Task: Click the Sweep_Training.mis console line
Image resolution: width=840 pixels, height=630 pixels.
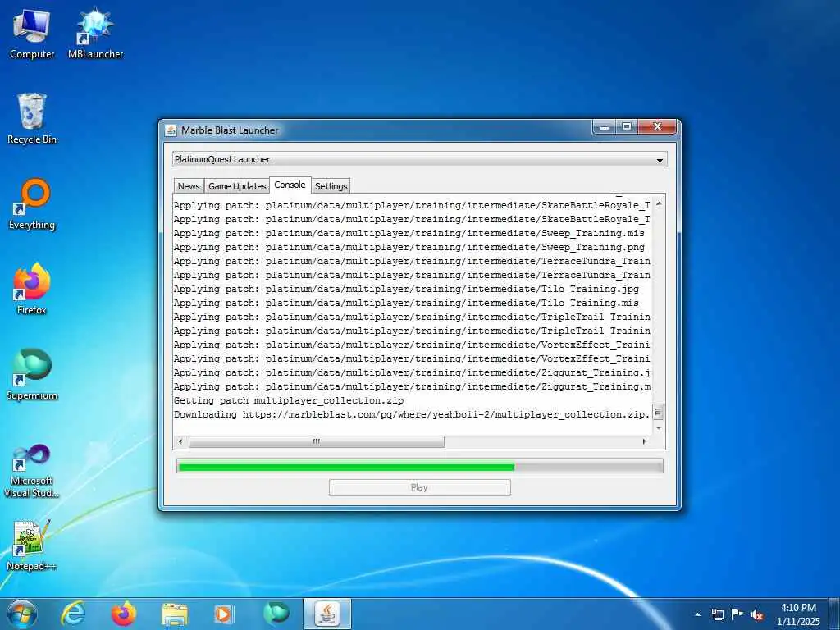Action: [409, 234]
